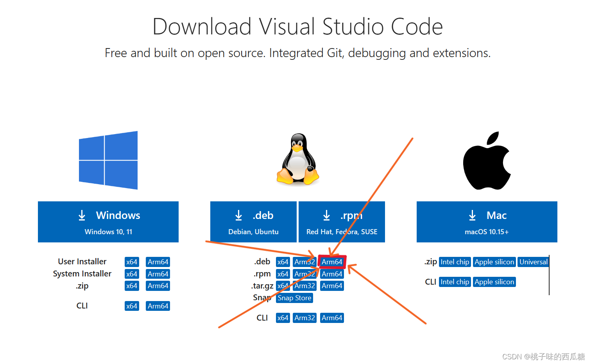The width and height of the screenshot is (591, 364).
Task: Download the Red Hat Fedora SUSE .rpm package
Action: click(341, 222)
